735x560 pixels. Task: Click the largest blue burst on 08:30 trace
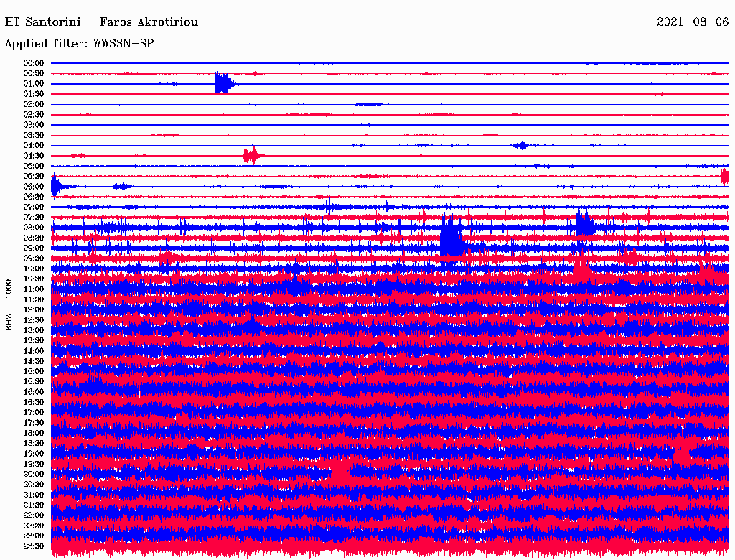[451, 240]
